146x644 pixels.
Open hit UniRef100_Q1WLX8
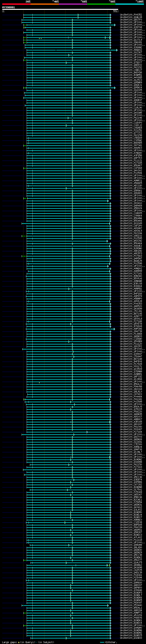[131, 17]
